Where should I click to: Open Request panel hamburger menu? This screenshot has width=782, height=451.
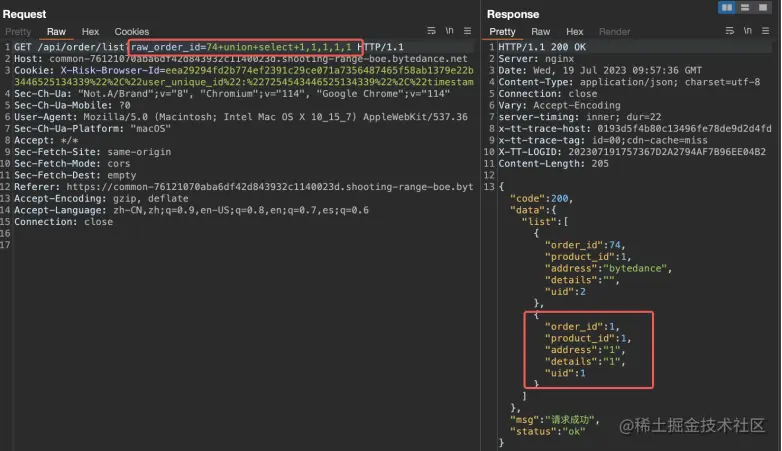point(467,31)
